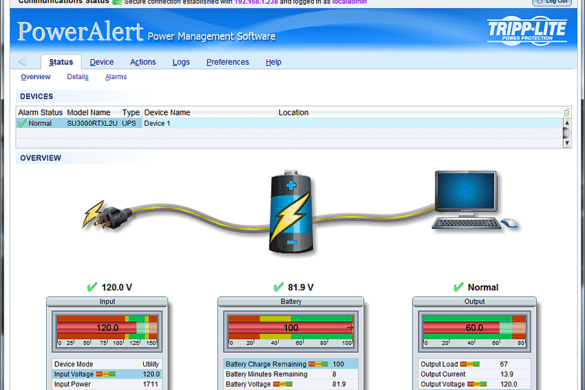
Task: Click the Input Voltage threshold bar icon
Action: point(106,374)
